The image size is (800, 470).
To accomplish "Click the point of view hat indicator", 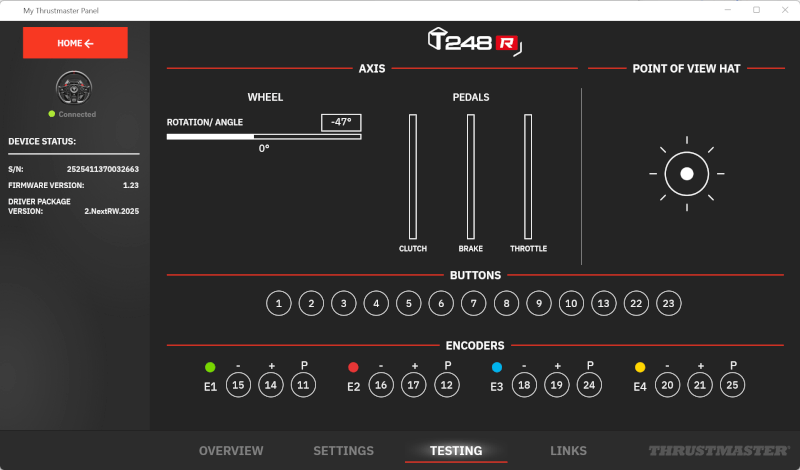I will (687, 174).
